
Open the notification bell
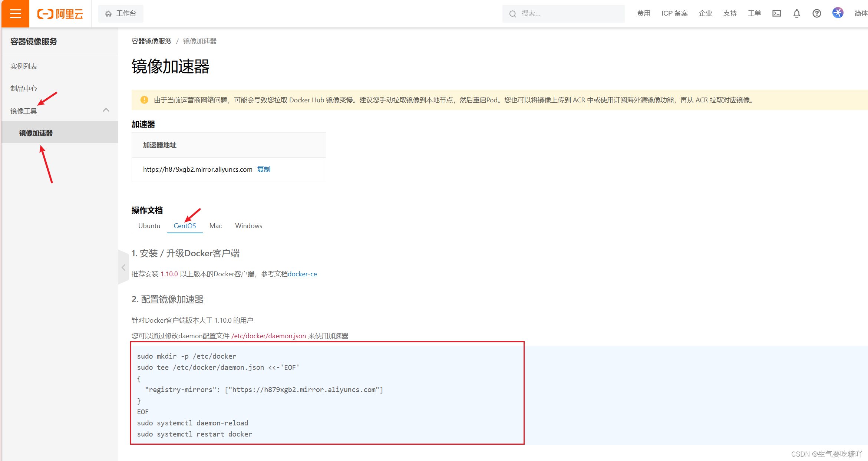[x=796, y=13]
